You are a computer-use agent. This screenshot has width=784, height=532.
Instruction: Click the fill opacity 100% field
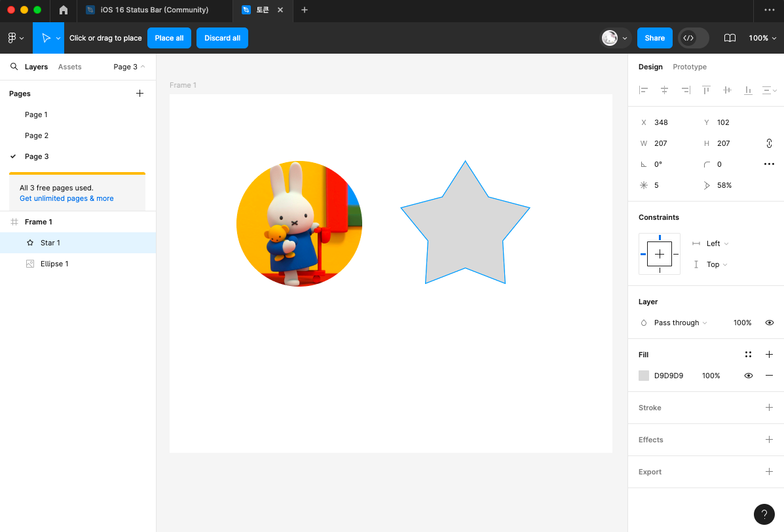point(711,376)
